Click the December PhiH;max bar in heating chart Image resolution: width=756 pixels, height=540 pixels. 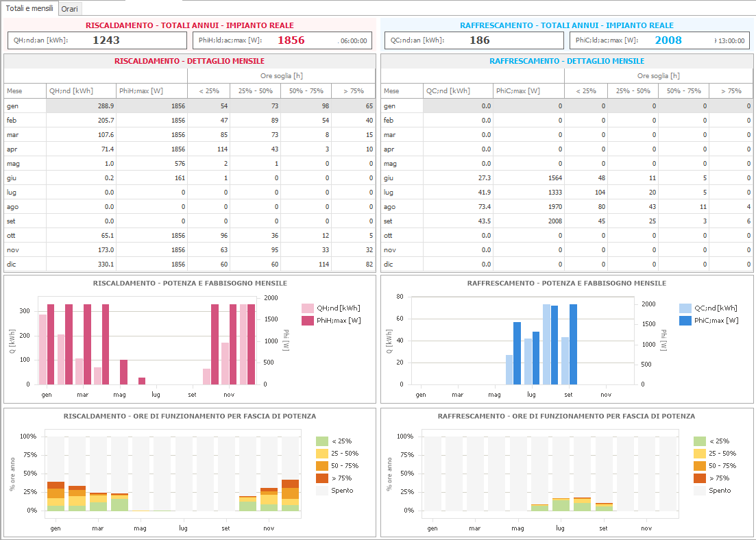(251, 344)
